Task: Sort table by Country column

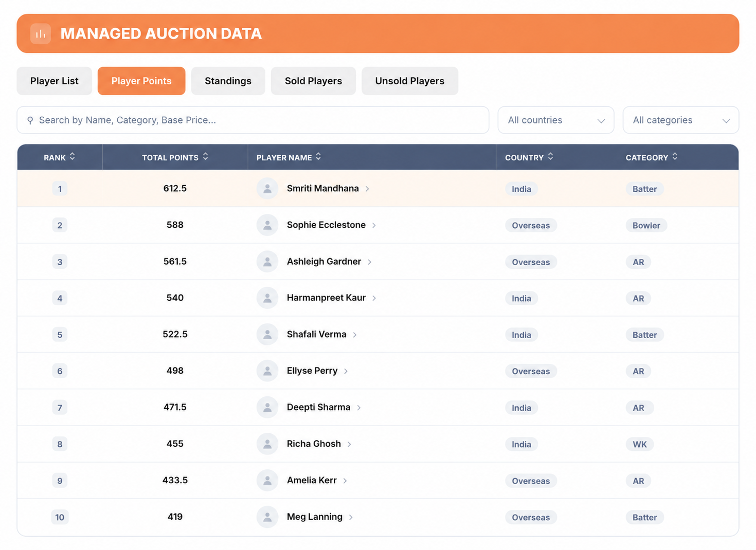Action: [x=550, y=157]
